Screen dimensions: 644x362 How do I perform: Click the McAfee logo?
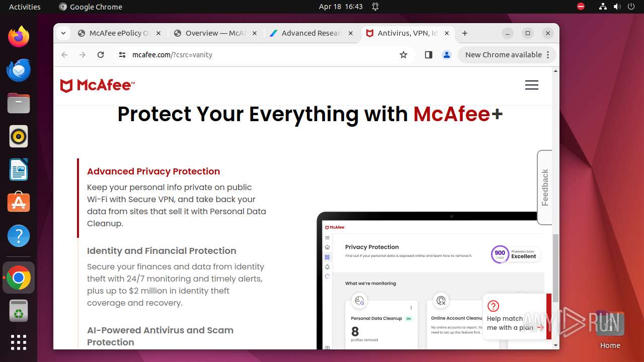pyautogui.click(x=97, y=85)
